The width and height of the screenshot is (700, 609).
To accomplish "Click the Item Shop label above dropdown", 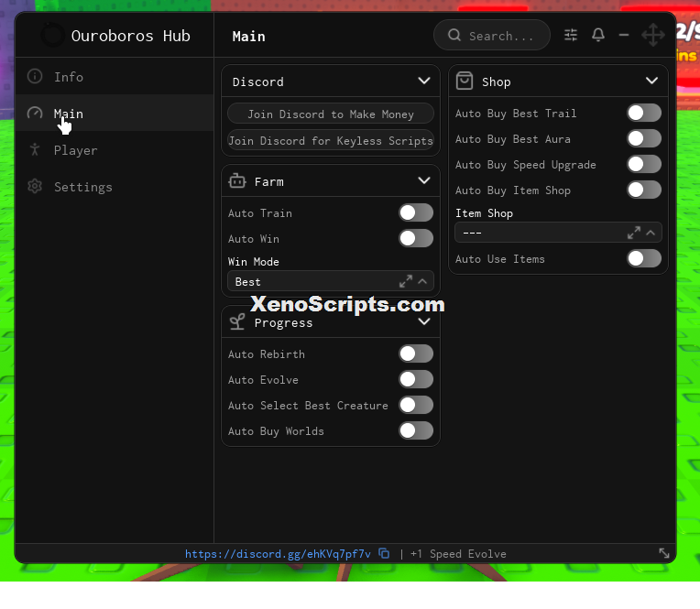I will click(484, 213).
